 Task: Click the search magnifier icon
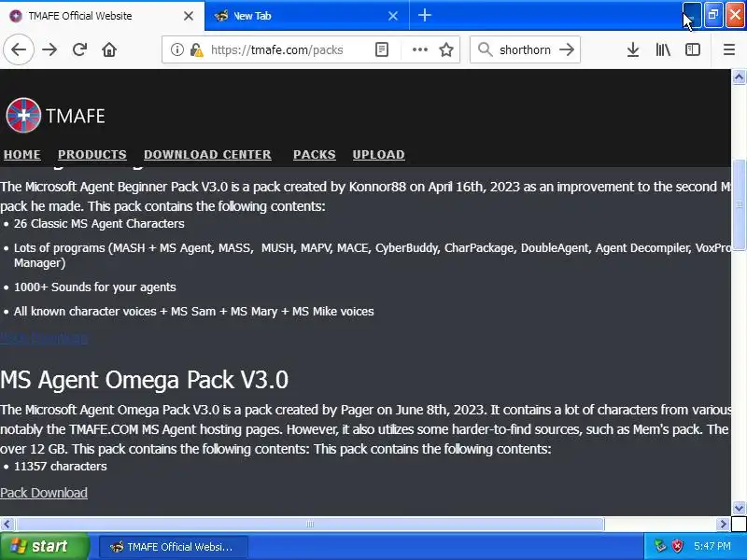pos(485,49)
